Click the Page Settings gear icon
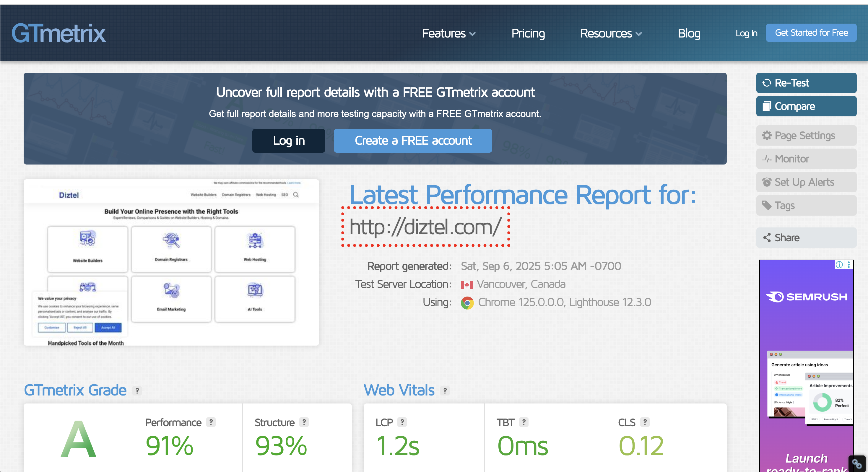This screenshot has width=868, height=472. [x=767, y=136]
